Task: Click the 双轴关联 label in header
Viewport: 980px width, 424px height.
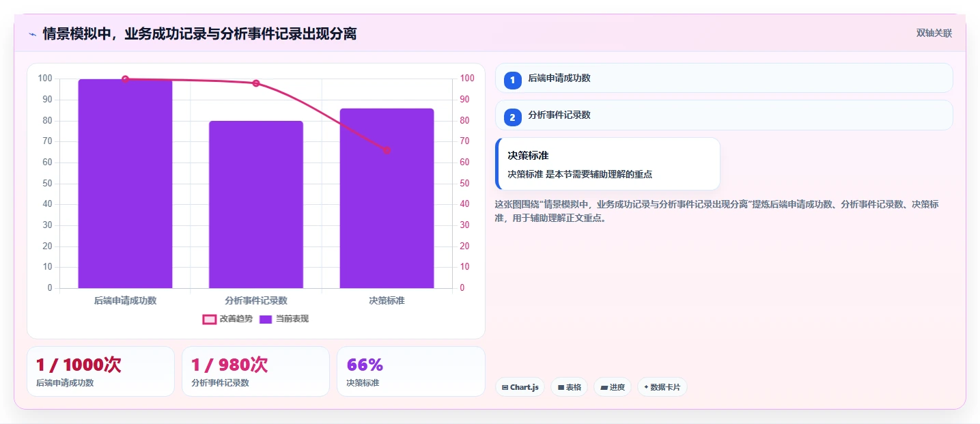Action: pos(934,33)
